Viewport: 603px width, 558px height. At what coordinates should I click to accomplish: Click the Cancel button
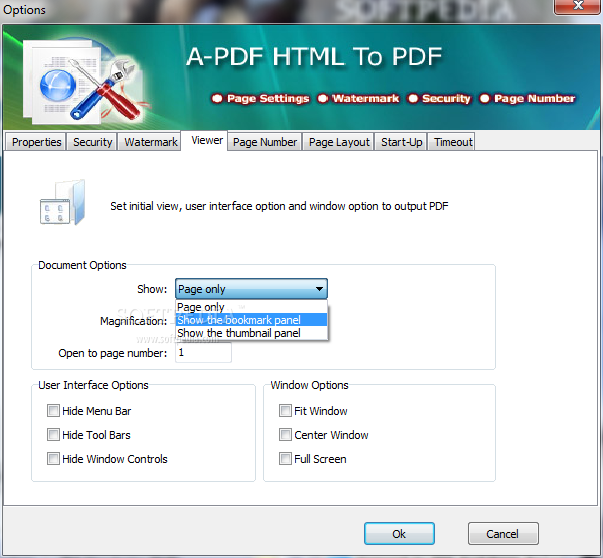[x=503, y=533]
